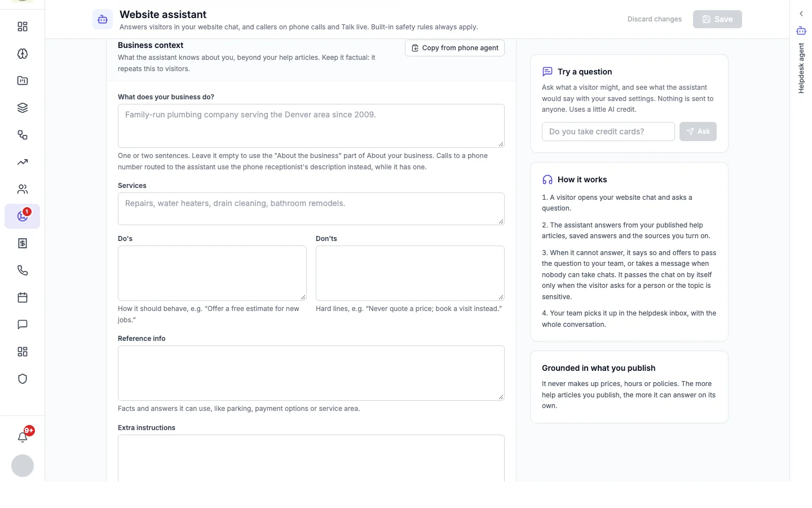Click Discard changes
Viewport: 812px width, 508px height.
click(655, 19)
